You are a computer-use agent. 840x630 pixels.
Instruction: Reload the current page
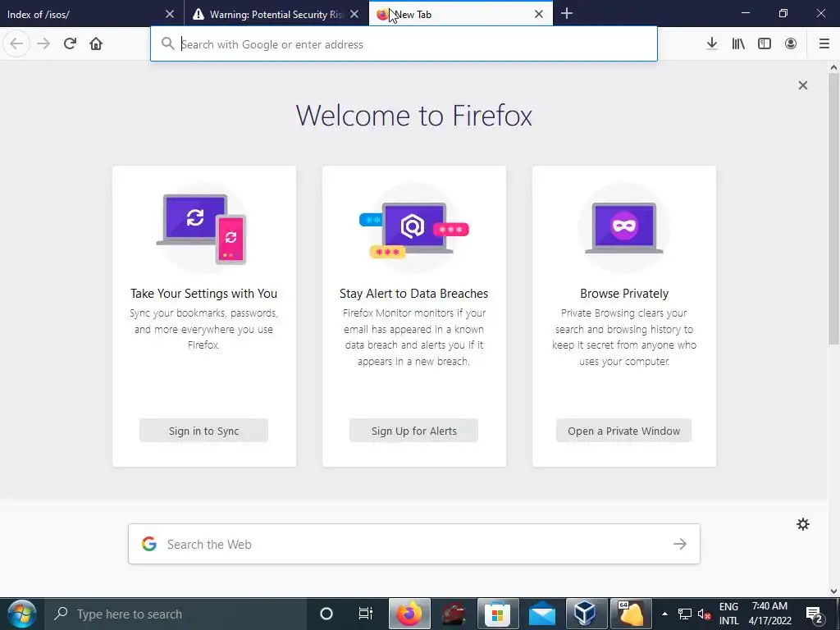(70, 44)
